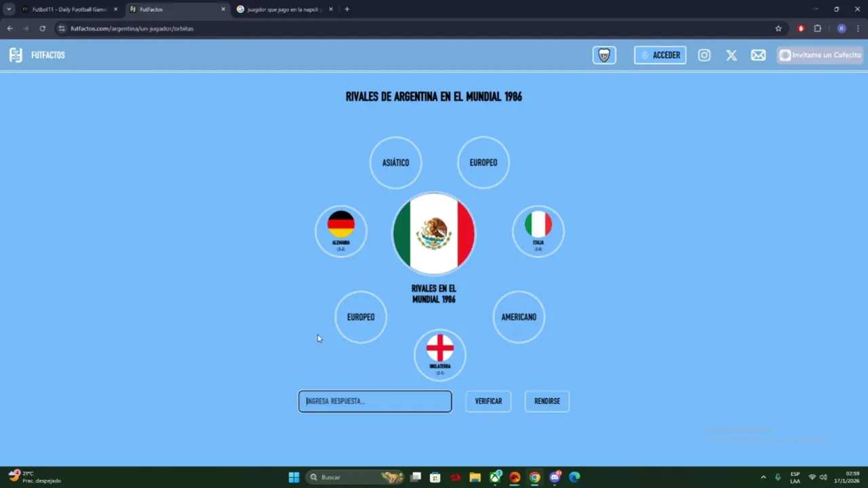Open Google Chrome taskbar icon
The image size is (868, 488).
(x=535, y=477)
